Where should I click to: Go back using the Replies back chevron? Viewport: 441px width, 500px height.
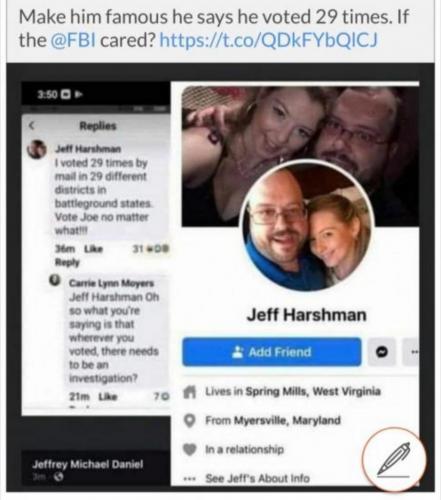click(31, 126)
